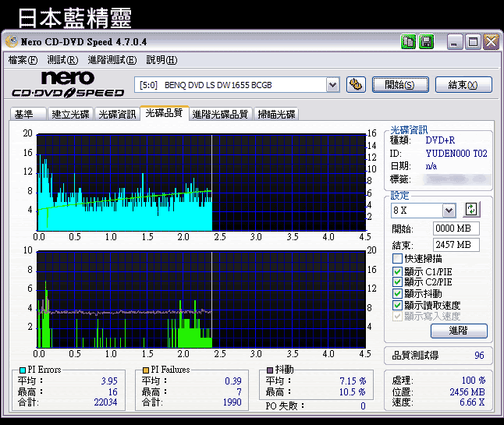This screenshot has width=504, height=425.
Task: Click the copy to clipboard icon in title bar
Action: point(408,42)
